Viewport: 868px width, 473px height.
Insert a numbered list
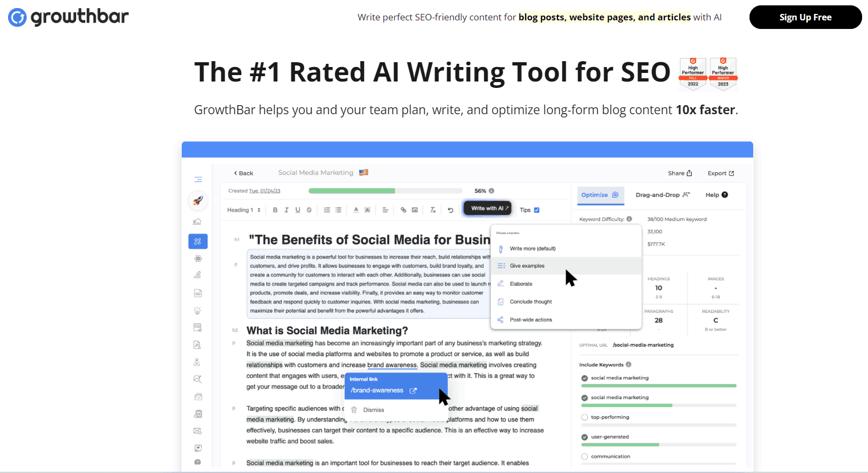[327, 210]
